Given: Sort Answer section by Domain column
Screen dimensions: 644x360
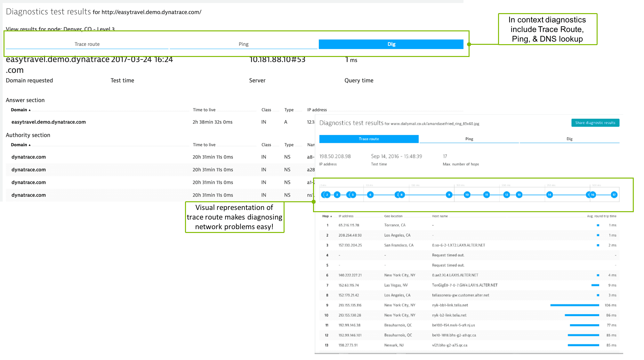Looking at the screenshot, I should click(21, 110).
